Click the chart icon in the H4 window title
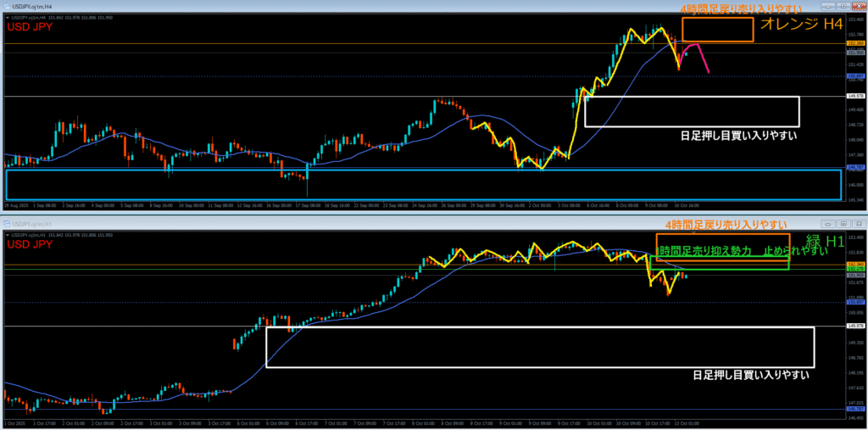Image resolution: width=868 pixels, height=430 pixels. click(7, 6)
